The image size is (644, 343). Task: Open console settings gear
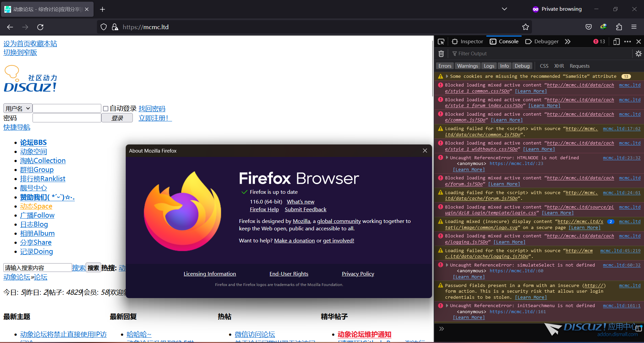click(639, 54)
